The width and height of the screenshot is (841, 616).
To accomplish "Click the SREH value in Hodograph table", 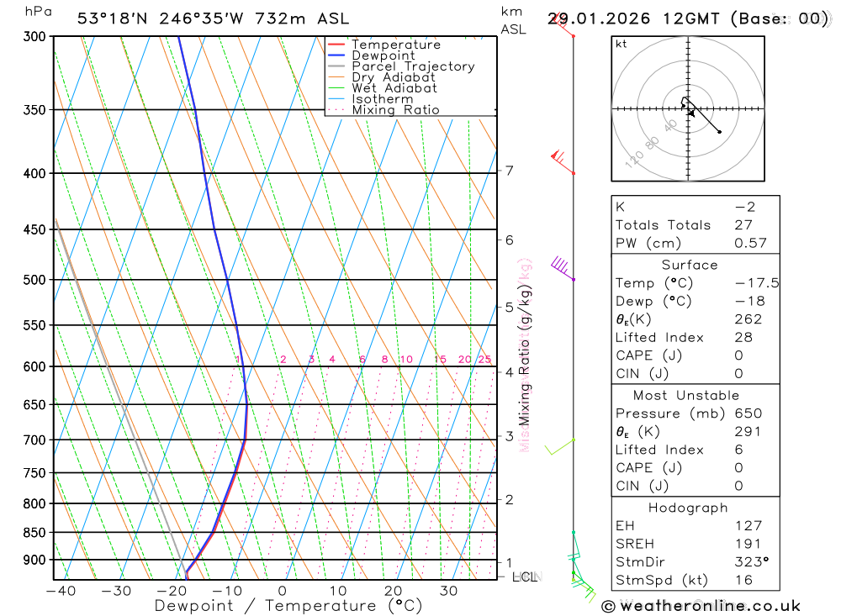I will [748, 545].
